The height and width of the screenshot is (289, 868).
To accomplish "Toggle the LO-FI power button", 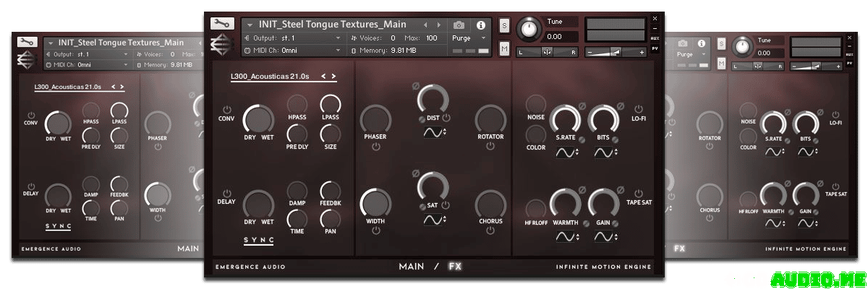I will pyautogui.click(x=639, y=109).
